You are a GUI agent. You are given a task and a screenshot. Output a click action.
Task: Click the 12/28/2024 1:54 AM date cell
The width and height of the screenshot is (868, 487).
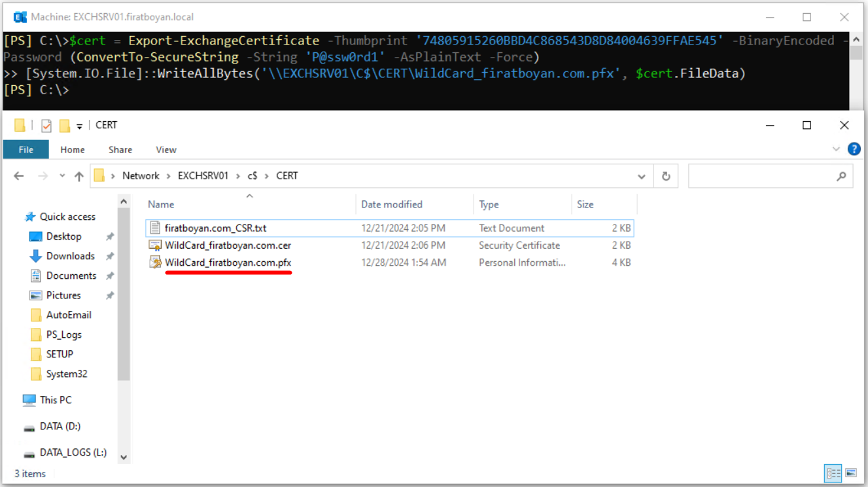point(404,262)
